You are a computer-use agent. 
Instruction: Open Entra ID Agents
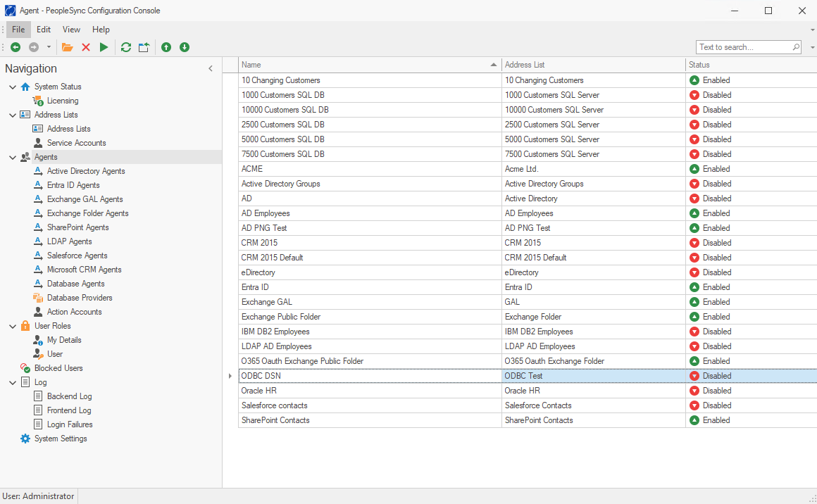pos(73,185)
